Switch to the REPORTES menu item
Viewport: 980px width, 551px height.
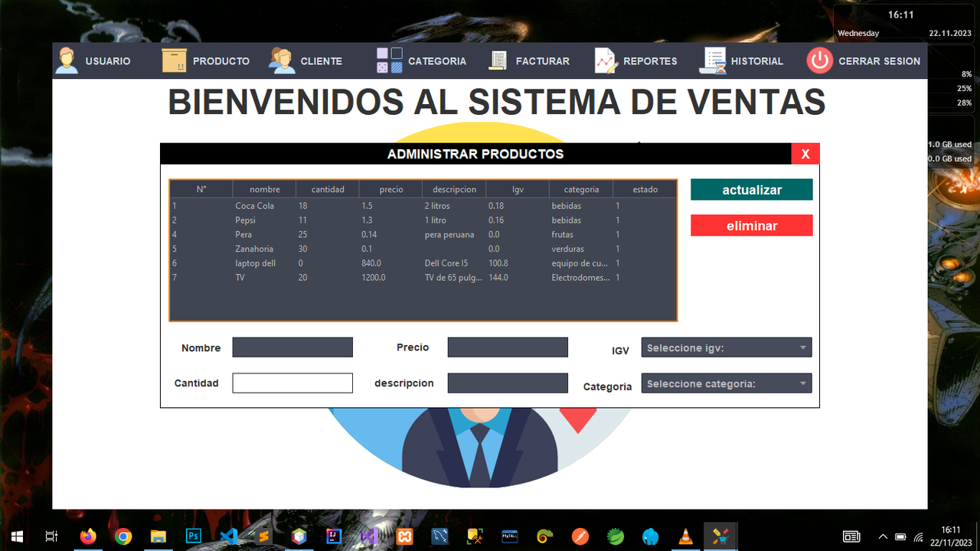pos(648,60)
